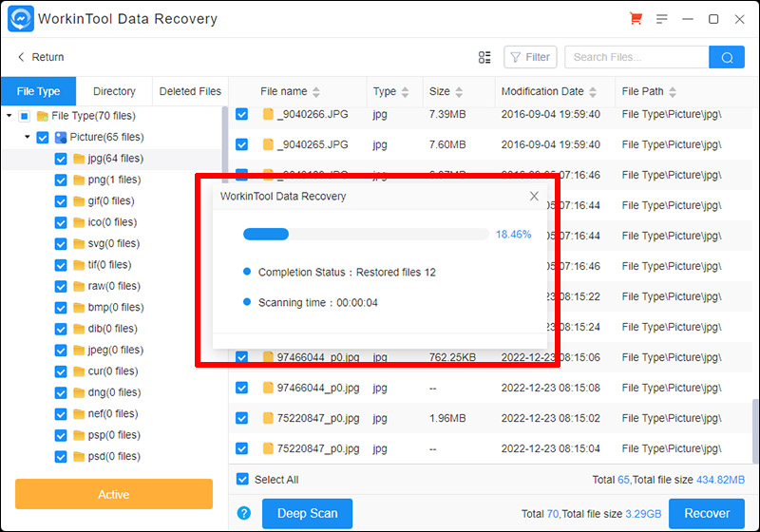Uncheck the Picture(65 files) checkbox
The width and height of the screenshot is (760, 532).
click(43, 137)
